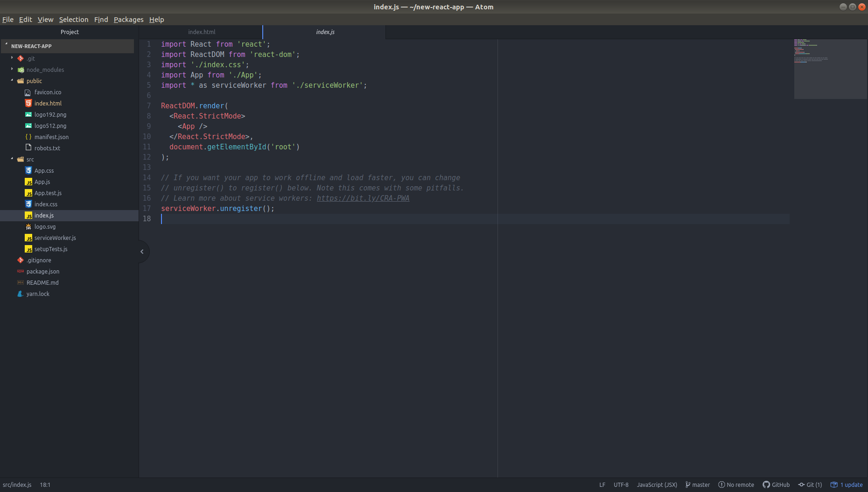
Task: Click the minimap code preview
Action: tap(830, 69)
